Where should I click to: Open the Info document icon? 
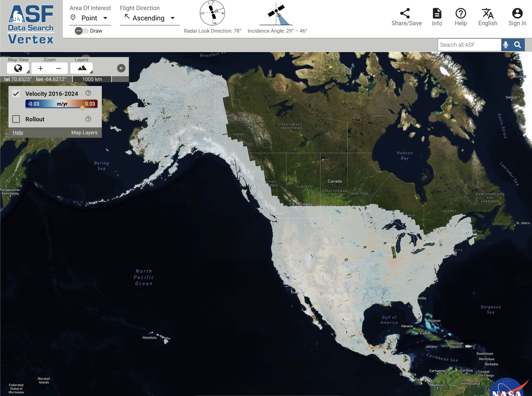[437, 13]
